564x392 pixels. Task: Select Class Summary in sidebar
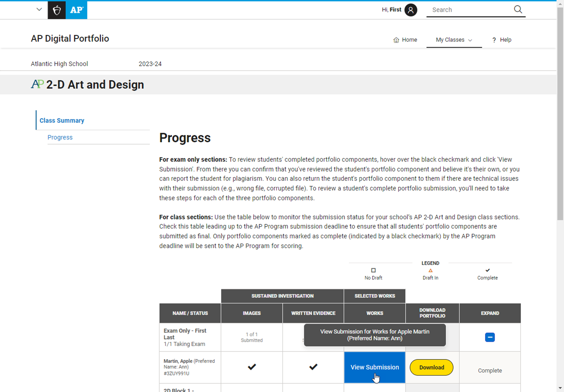click(x=62, y=120)
